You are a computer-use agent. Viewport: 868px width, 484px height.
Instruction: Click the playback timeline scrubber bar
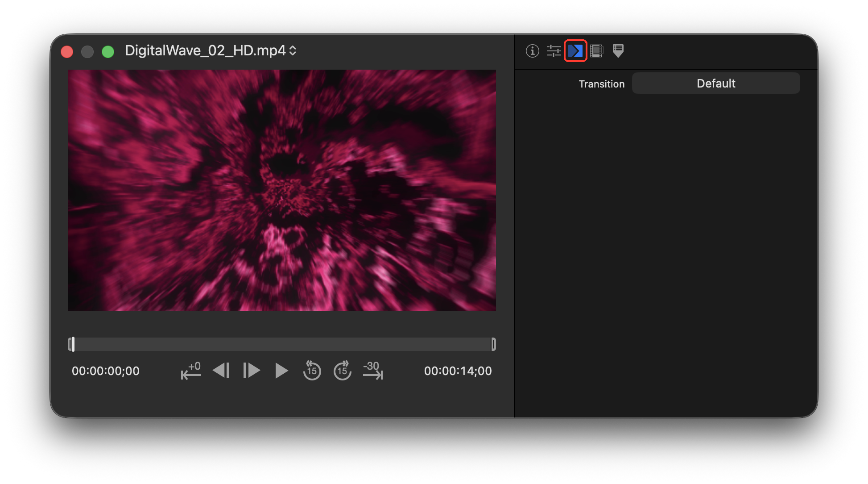[x=282, y=344]
